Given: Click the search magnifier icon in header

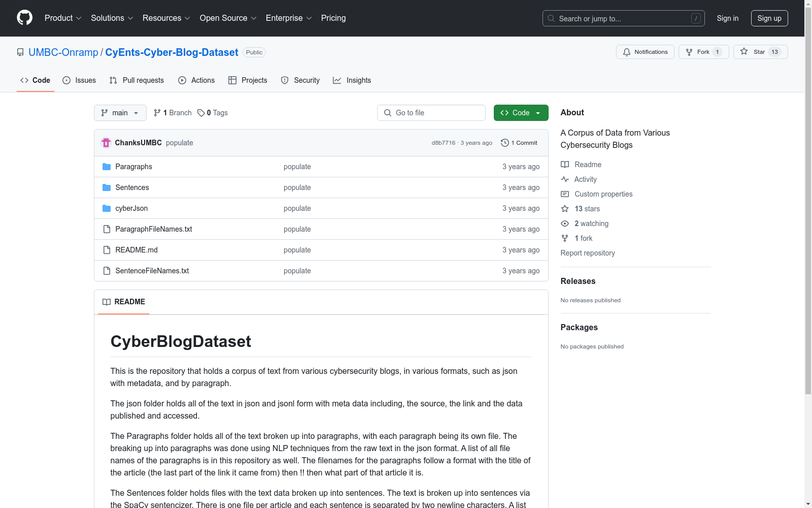Looking at the screenshot, I should pos(551,18).
